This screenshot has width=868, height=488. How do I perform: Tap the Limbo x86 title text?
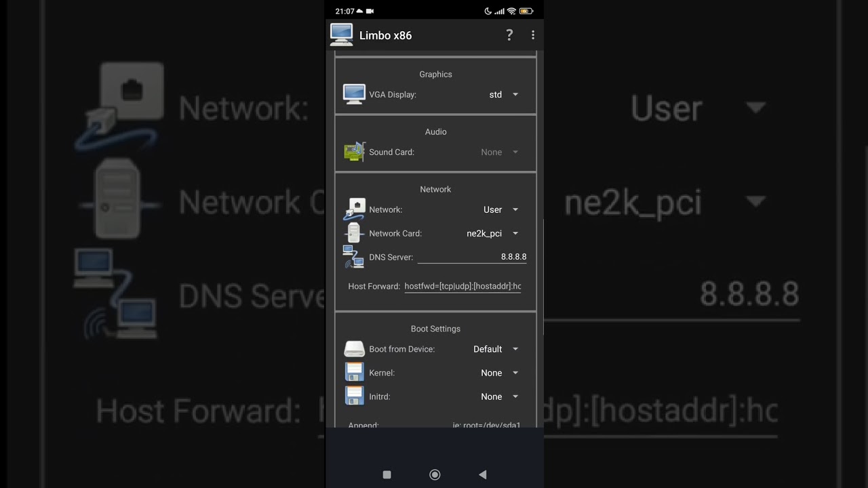point(385,35)
